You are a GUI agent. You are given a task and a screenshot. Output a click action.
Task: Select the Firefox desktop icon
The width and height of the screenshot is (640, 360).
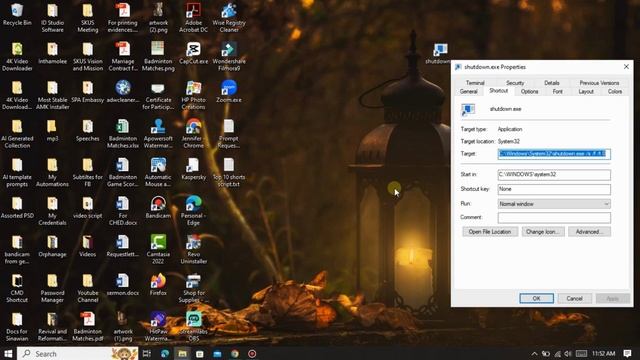tap(158, 284)
